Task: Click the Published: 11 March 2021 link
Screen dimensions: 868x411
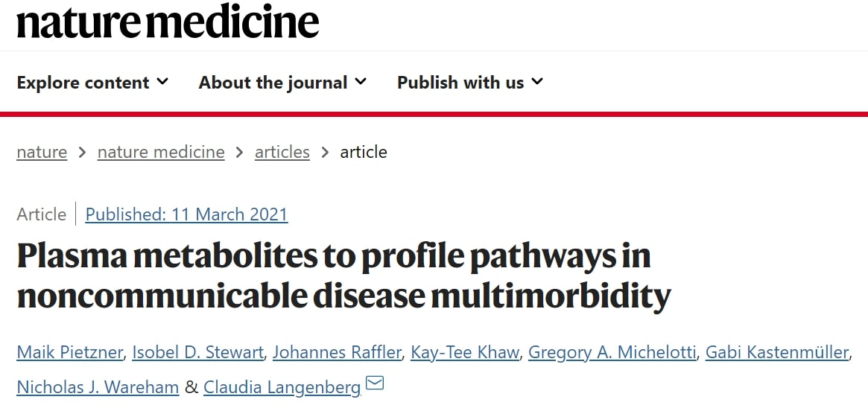Action: pos(186,214)
